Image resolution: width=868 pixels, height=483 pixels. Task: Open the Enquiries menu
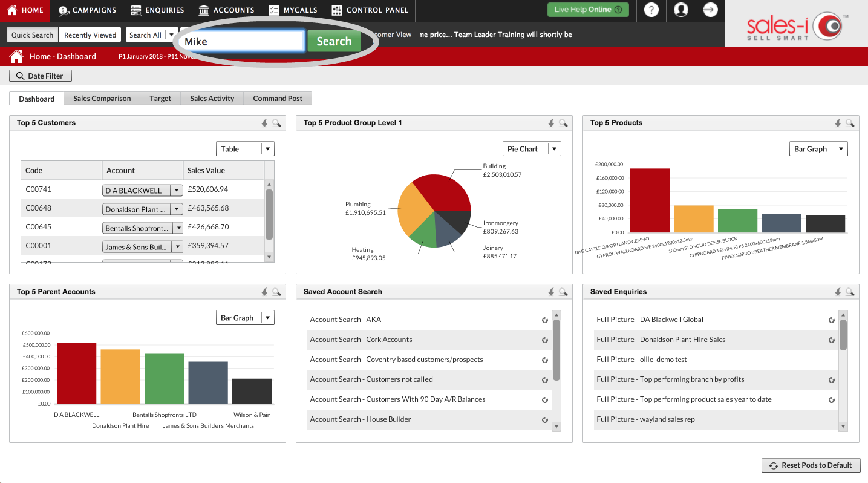click(x=157, y=10)
